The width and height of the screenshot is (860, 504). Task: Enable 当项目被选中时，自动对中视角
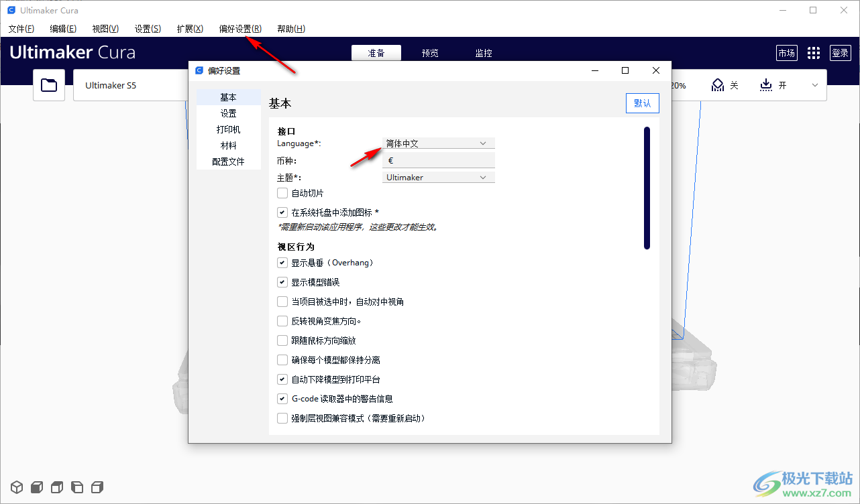[282, 302]
